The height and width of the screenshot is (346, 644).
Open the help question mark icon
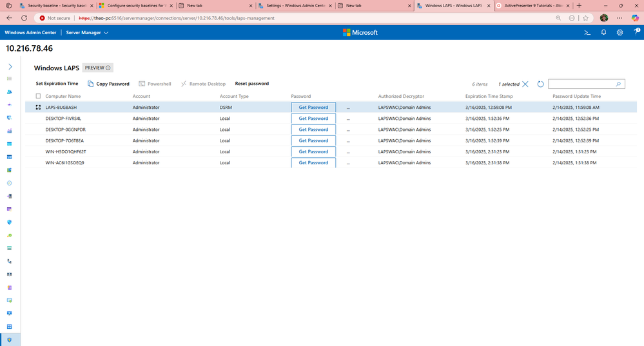coord(636,32)
